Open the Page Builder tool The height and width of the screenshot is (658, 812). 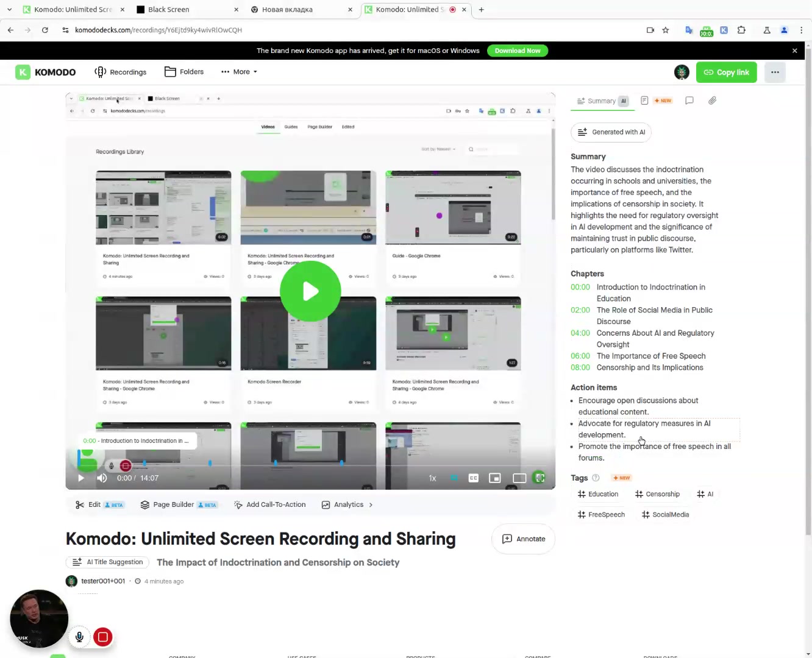point(179,505)
